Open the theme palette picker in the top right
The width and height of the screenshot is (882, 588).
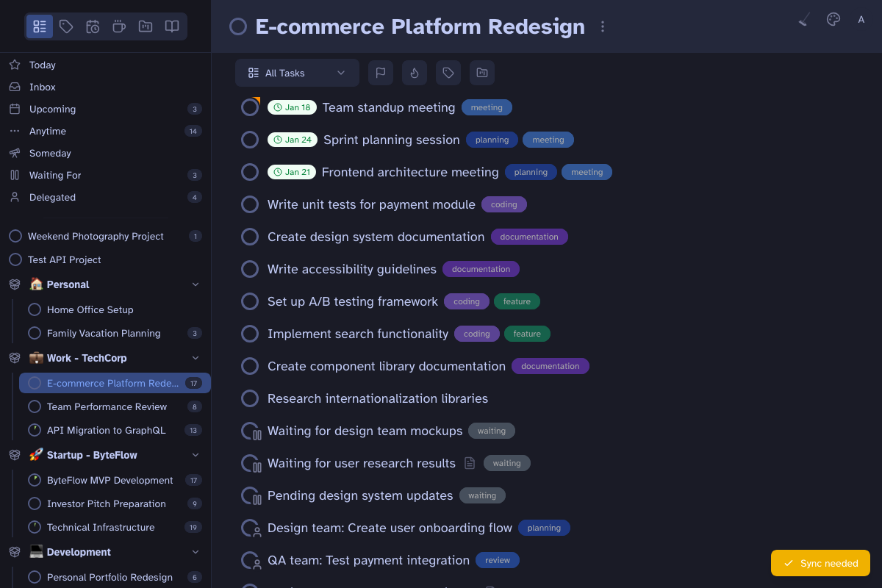833,19
